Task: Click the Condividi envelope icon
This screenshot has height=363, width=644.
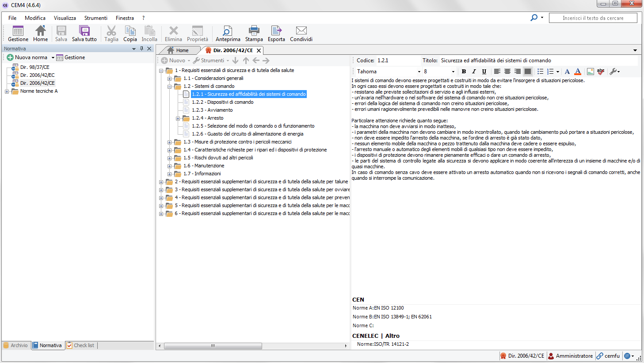Action: 301,31
